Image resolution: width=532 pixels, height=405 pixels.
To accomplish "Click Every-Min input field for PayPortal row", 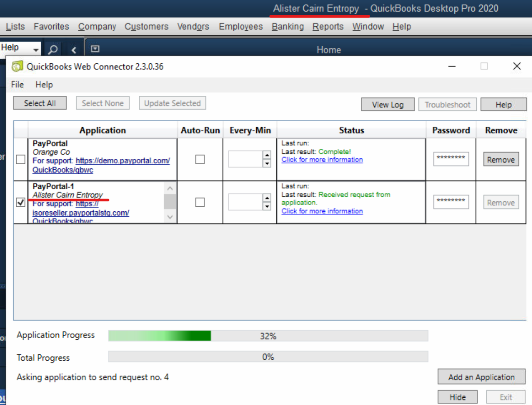I will tap(245, 159).
